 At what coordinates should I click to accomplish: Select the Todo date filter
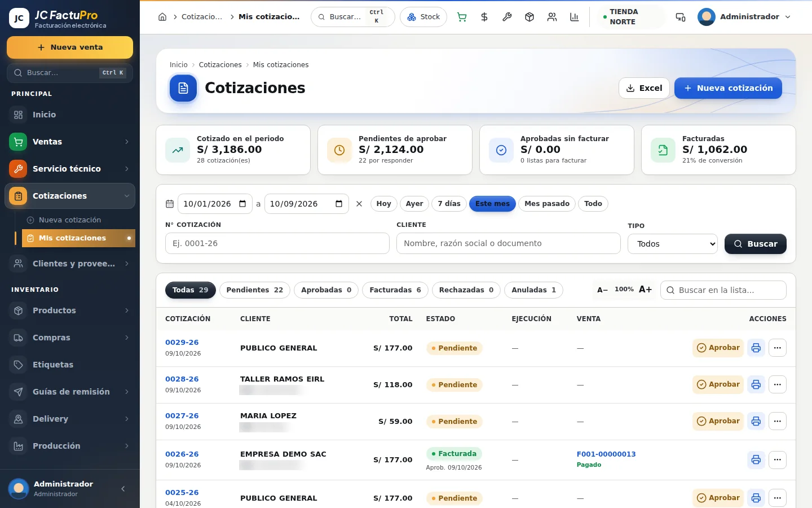pos(593,204)
